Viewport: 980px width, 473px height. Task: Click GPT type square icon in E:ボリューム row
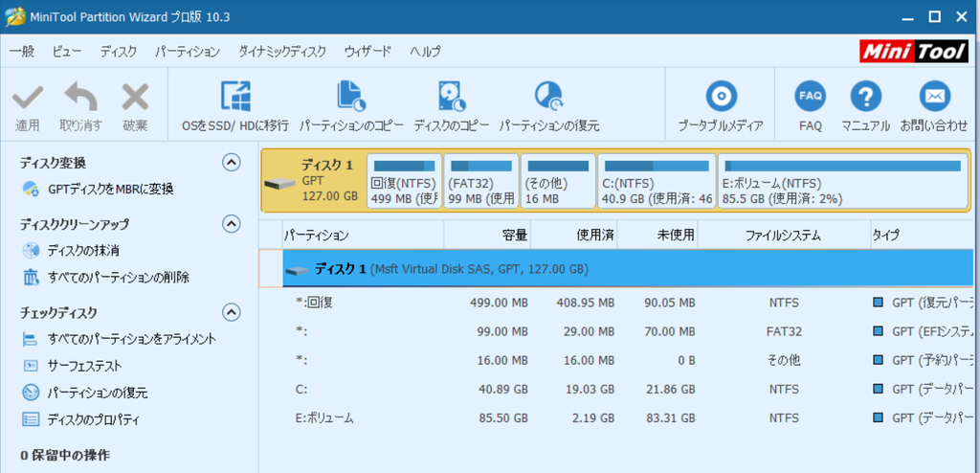(x=879, y=417)
